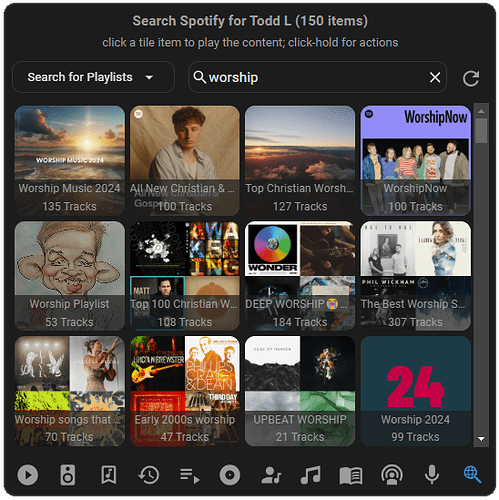Click the results scrollbar thumb
The height and width of the screenshot is (500, 499).
point(481,131)
